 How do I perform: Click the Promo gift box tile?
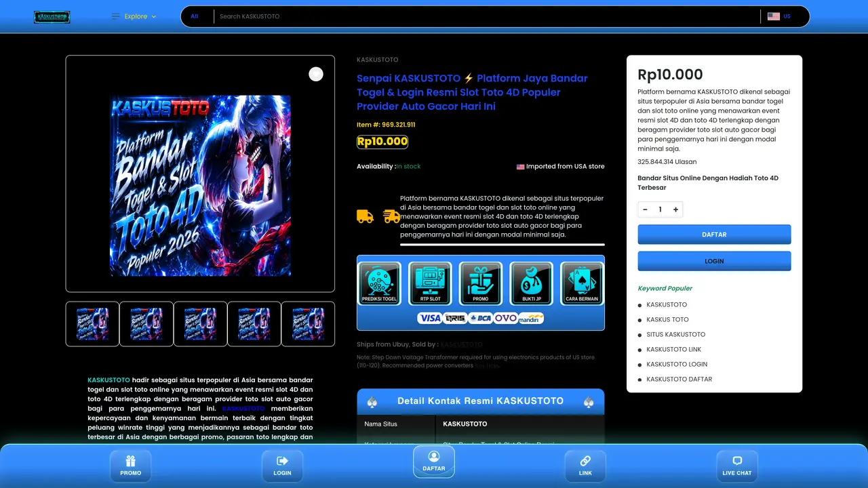tap(481, 283)
